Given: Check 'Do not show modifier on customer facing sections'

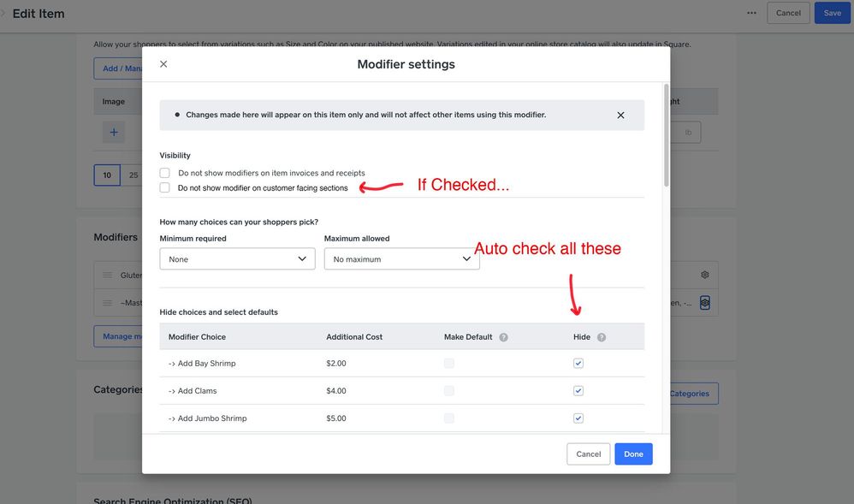Looking at the screenshot, I should pyautogui.click(x=165, y=188).
